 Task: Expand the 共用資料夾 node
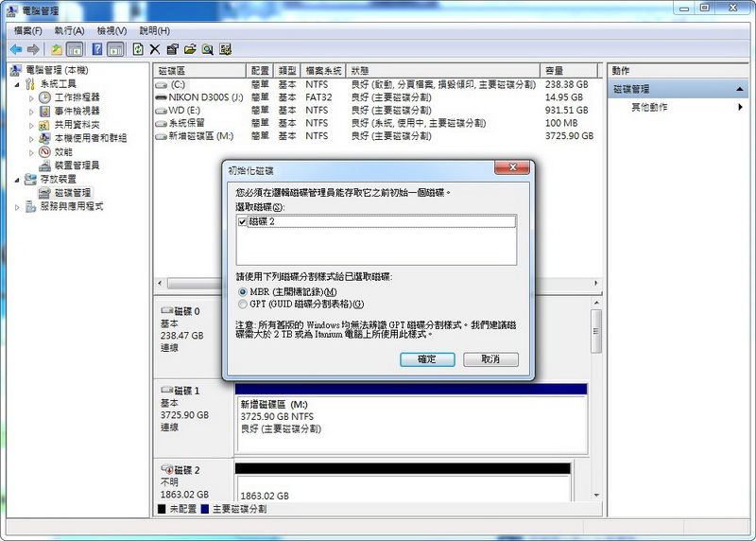31,126
